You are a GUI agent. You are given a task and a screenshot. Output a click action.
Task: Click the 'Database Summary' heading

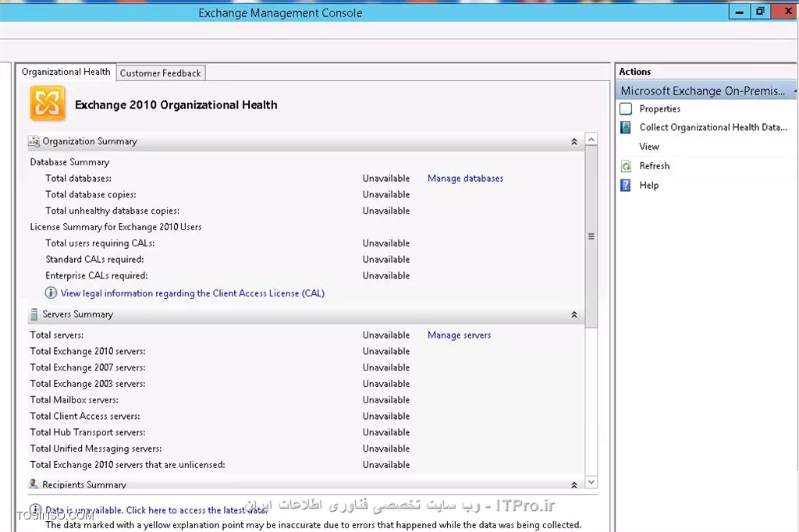(x=69, y=162)
